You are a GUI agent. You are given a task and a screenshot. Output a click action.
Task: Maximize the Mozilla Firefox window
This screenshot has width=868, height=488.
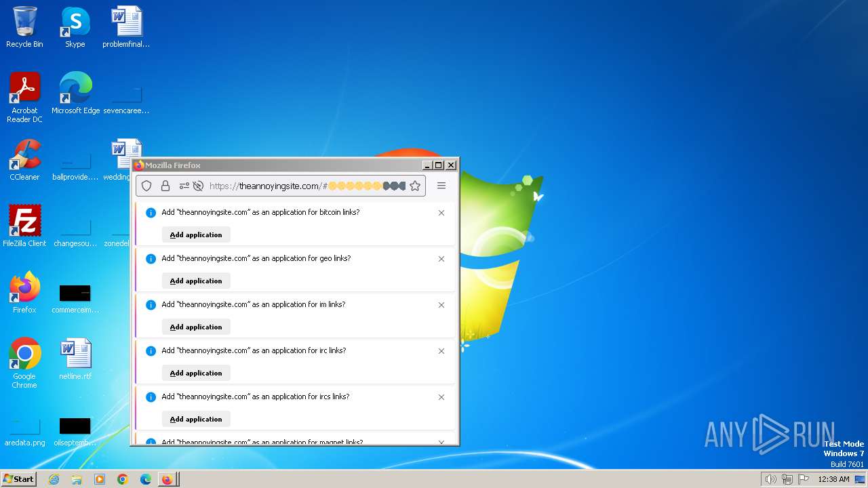pos(439,165)
